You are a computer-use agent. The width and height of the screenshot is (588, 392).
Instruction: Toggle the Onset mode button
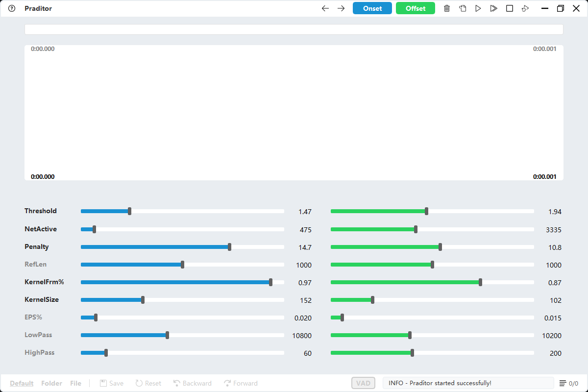click(x=372, y=8)
